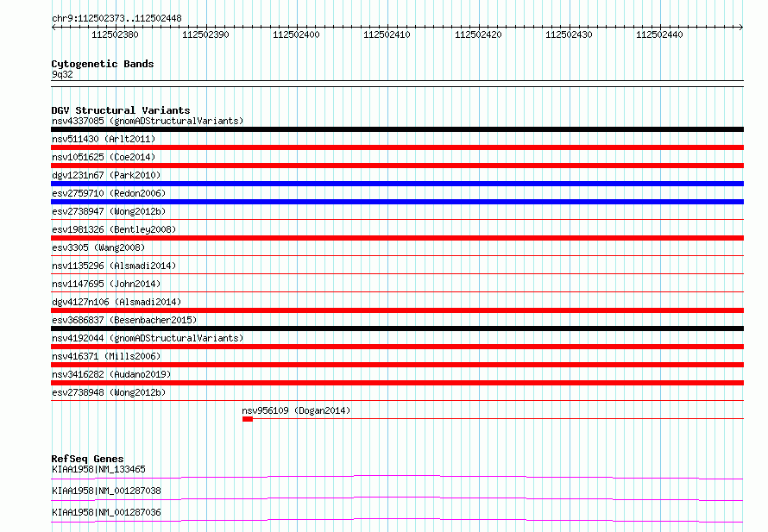Viewport: 768px width, 532px height.
Task: Click nsv956109 (Dogan2014) label
Action: tap(296, 410)
